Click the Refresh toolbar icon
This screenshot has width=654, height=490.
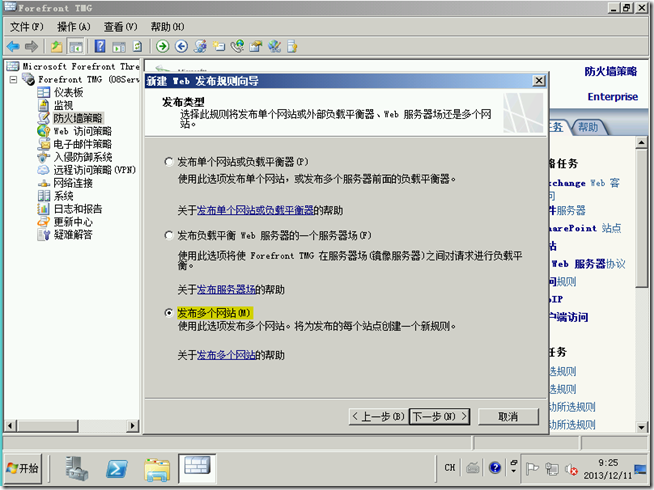point(138,46)
